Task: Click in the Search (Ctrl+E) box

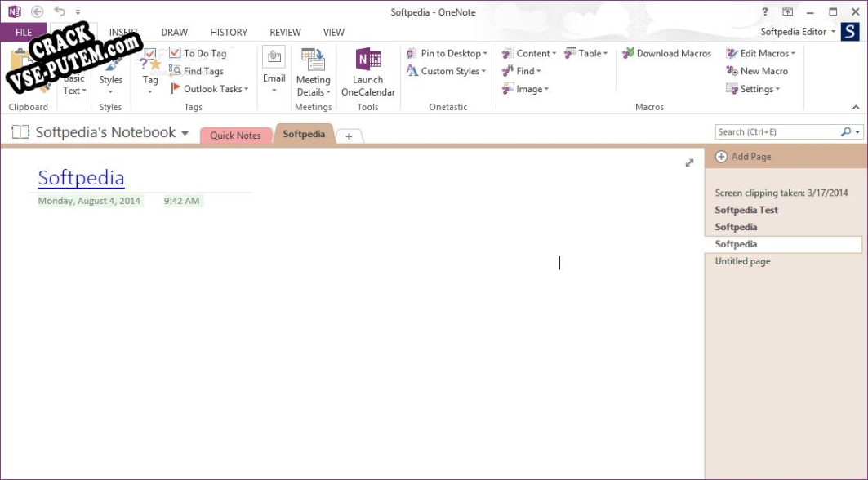Action: [777, 131]
